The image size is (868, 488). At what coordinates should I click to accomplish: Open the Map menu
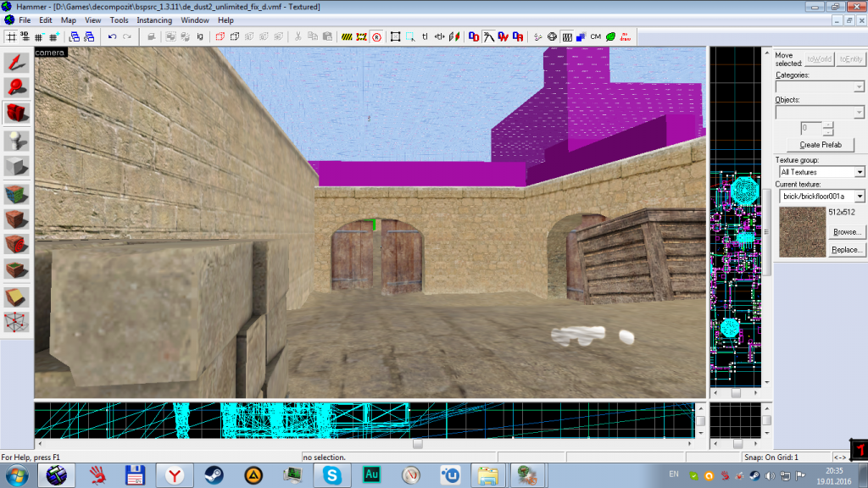pos(68,19)
